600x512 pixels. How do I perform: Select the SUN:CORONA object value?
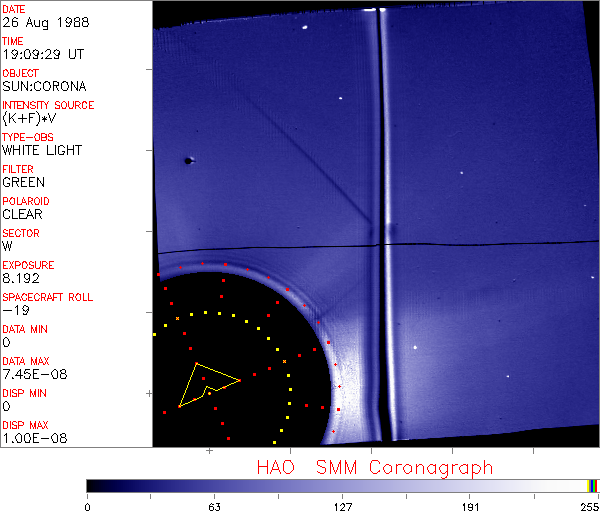[x=42, y=87]
